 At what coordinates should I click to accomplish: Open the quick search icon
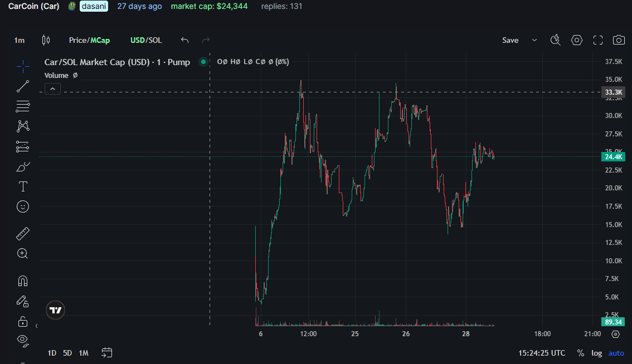[556, 40]
